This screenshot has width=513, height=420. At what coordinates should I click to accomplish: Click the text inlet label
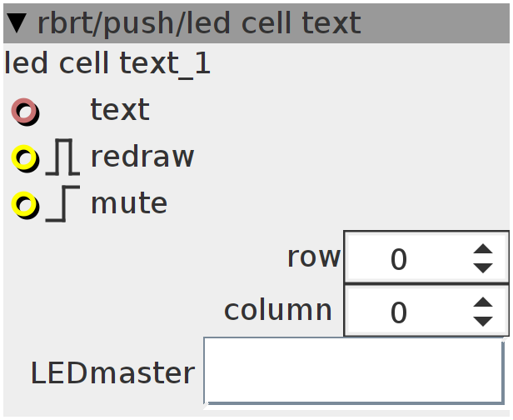point(119,110)
